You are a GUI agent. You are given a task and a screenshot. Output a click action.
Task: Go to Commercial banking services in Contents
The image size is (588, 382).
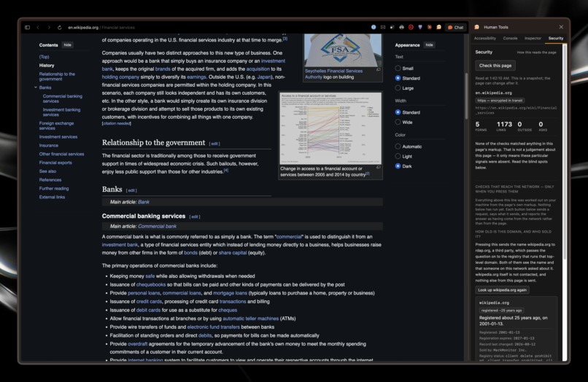point(62,98)
